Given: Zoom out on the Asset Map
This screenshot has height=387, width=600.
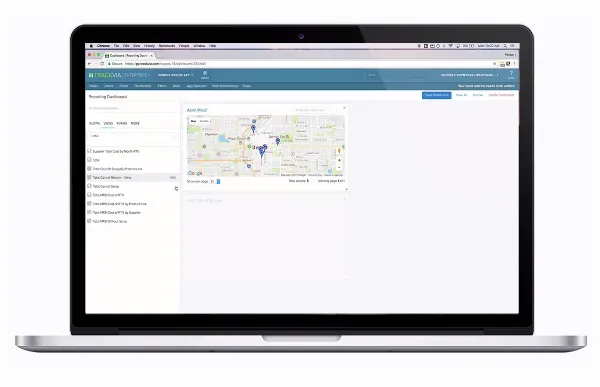Looking at the screenshot, I should pyautogui.click(x=339, y=167).
